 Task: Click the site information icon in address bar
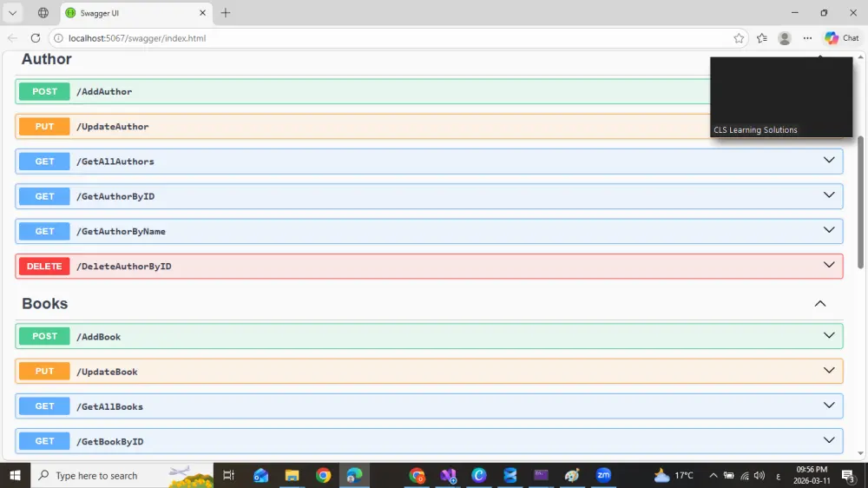coord(58,38)
